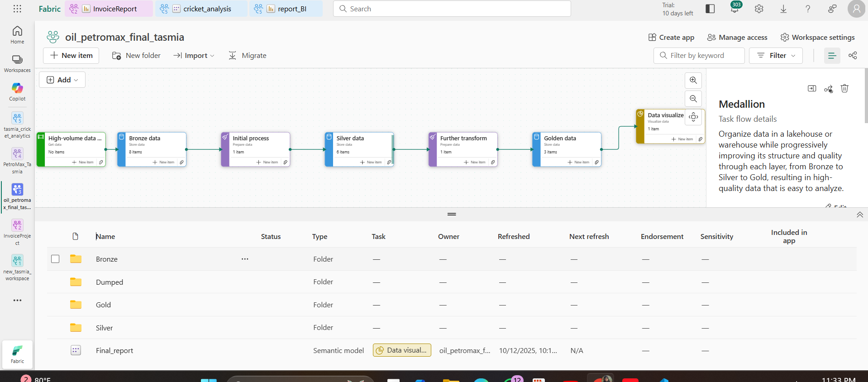
Task: Click the zoom in icon on canvas
Action: click(x=693, y=81)
